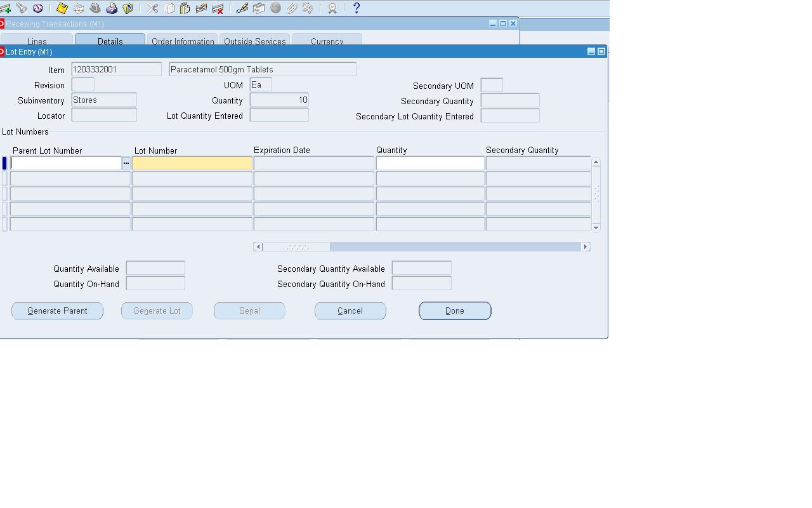Click horizontal scrollbar right arrow in lot grid
812x508 pixels.
pos(586,246)
